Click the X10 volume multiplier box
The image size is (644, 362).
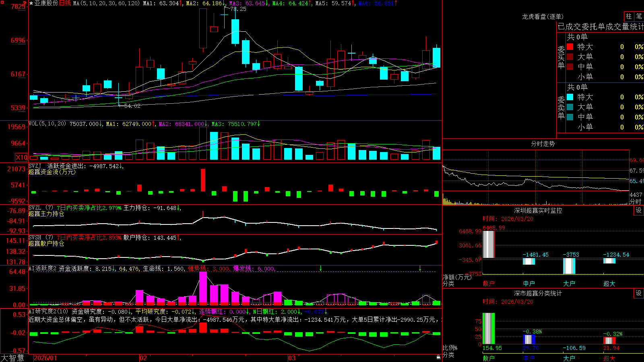click(21, 157)
